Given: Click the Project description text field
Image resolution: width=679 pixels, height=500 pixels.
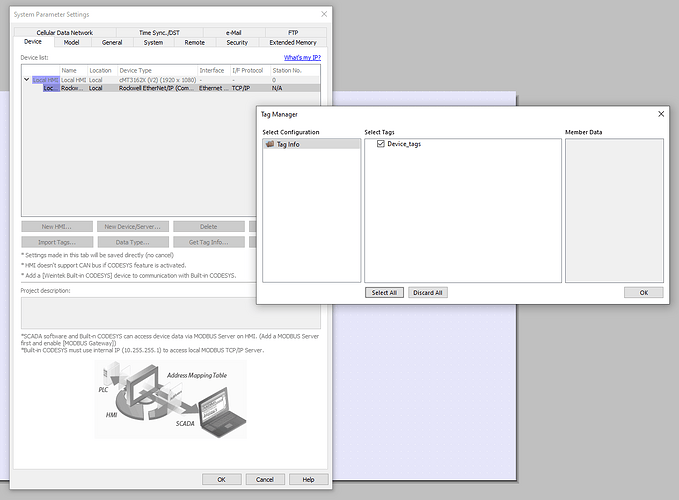Looking at the screenshot, I should (x=170, y=312).
